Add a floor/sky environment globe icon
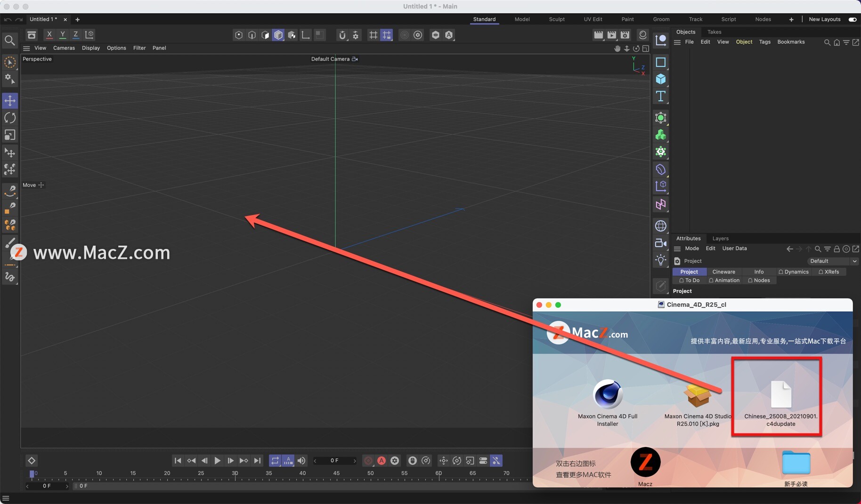861x504 pixels. pos(661,226)
